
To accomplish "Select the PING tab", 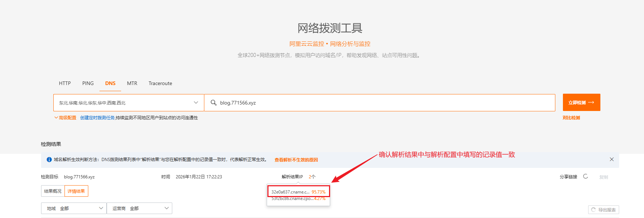I will pyautogui.click(x=88, y=83).
